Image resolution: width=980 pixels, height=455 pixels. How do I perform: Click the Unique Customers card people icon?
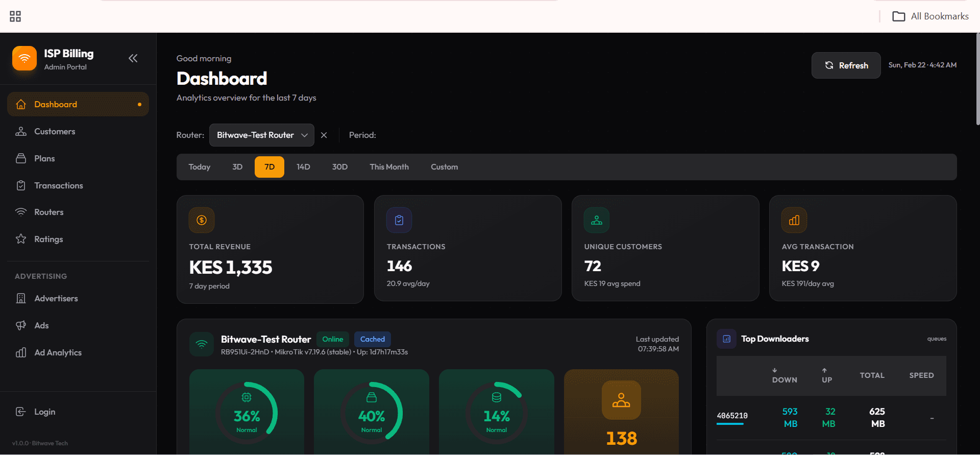point(597,220)
